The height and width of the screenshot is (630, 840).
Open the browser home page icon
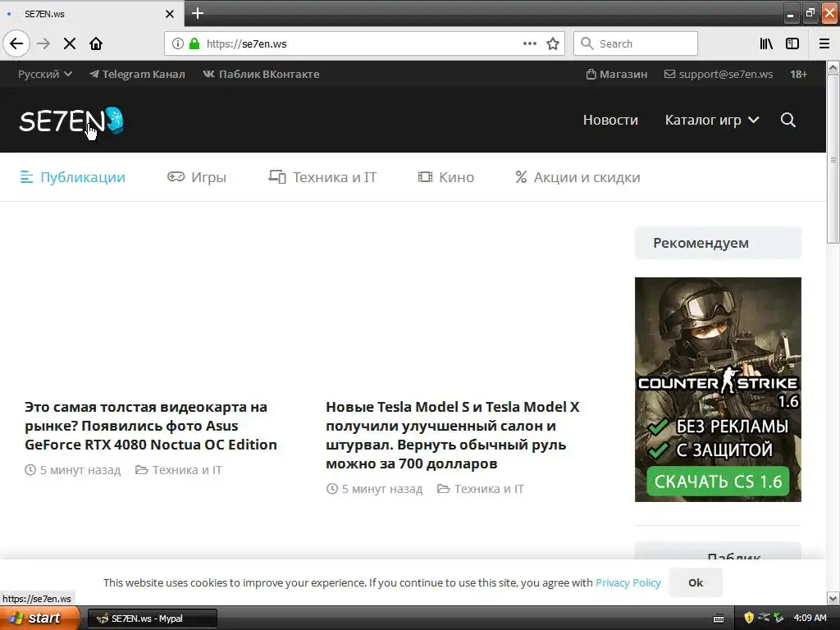click(x=96, y=43)
